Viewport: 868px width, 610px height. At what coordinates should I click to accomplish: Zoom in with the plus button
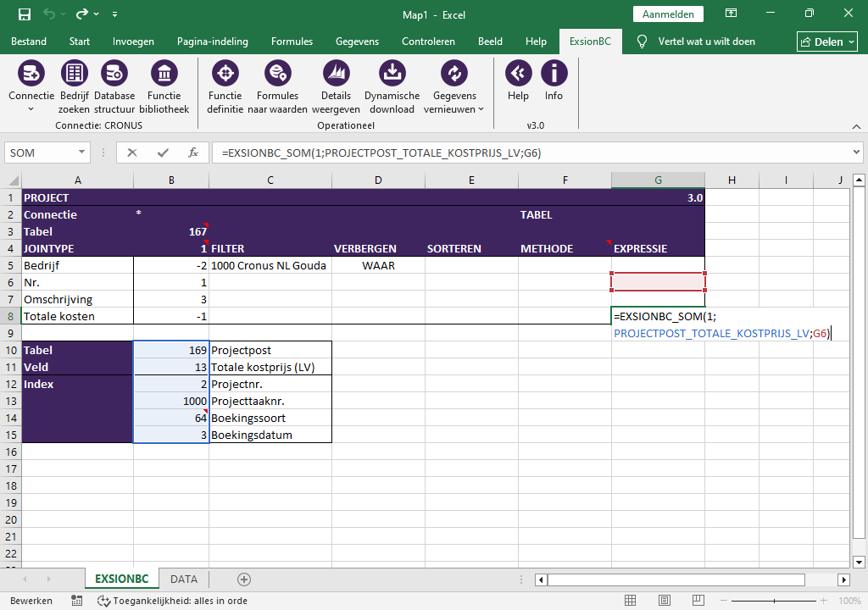point(824,601)
